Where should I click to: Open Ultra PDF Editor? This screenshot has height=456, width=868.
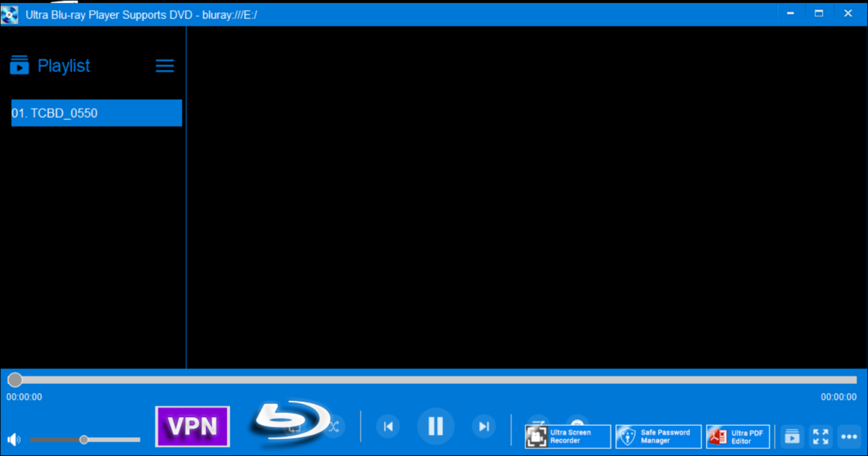[739, 436]
